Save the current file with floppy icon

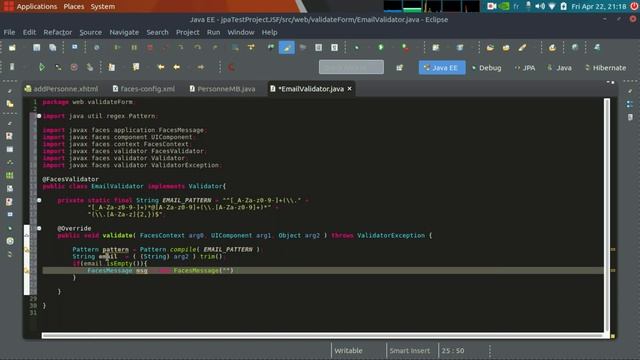click(x=37, y=48)
